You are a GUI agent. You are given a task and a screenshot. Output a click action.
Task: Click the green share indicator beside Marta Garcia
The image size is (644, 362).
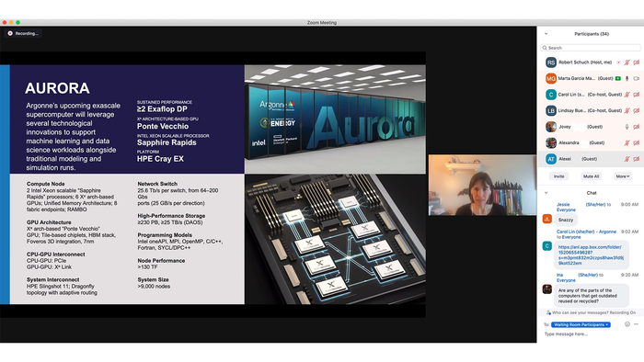(618, 78)
